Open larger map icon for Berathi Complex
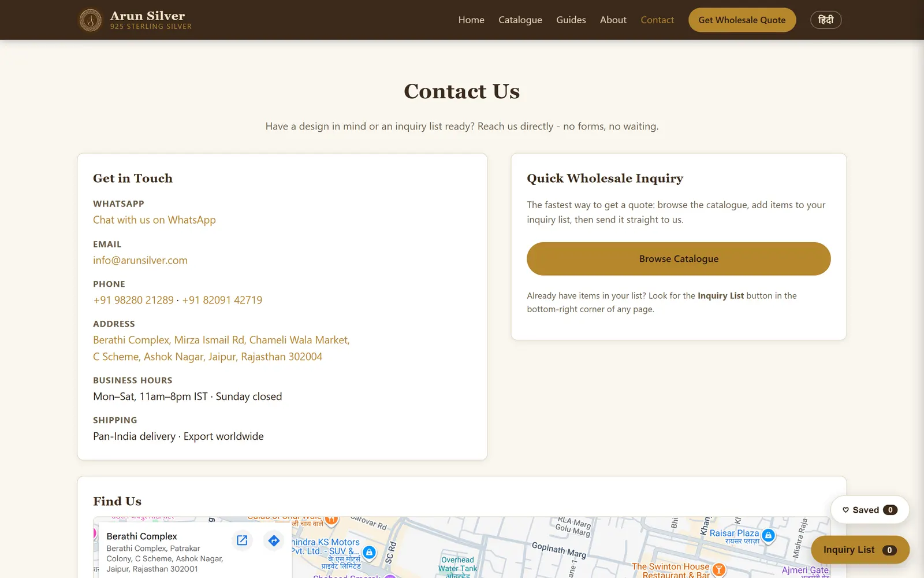 [x=242, y=540]
